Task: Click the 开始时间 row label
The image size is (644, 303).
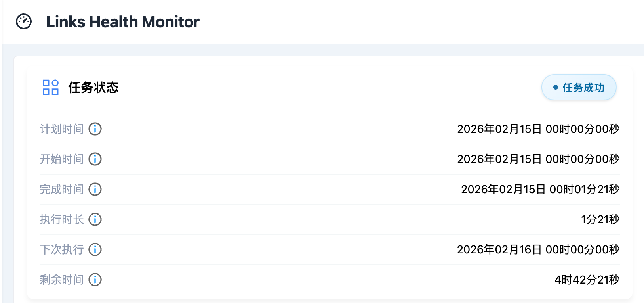Action: click(x=62, y=159)
